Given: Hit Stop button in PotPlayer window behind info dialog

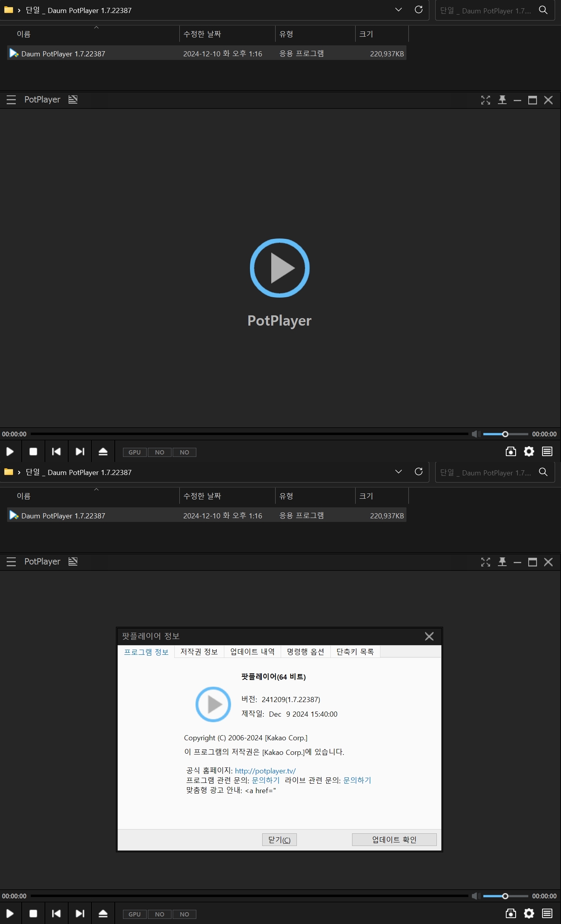Looking at the screenshot, I should click(x=34, y=913).
